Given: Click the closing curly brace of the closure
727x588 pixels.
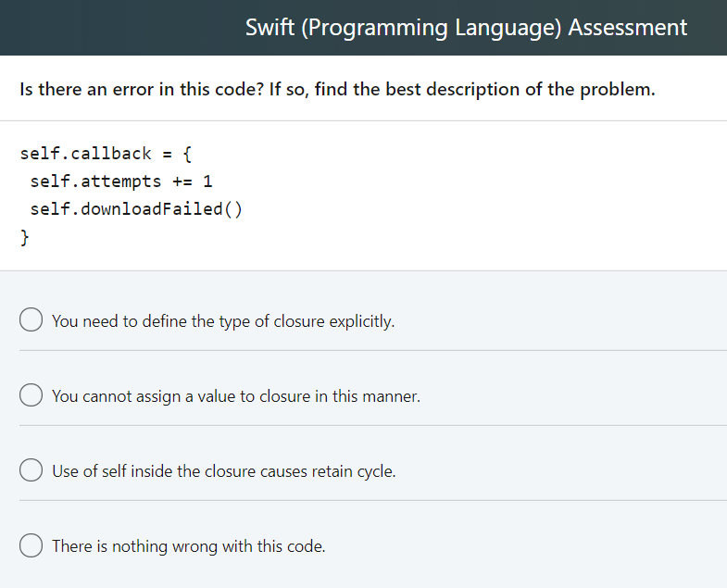Looking at the screenshot, I should pyautogui.click(x=25, y=237).
